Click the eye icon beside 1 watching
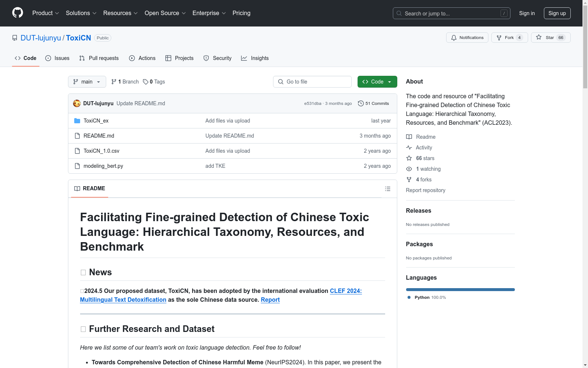588x368 pixels. (409, 169)
